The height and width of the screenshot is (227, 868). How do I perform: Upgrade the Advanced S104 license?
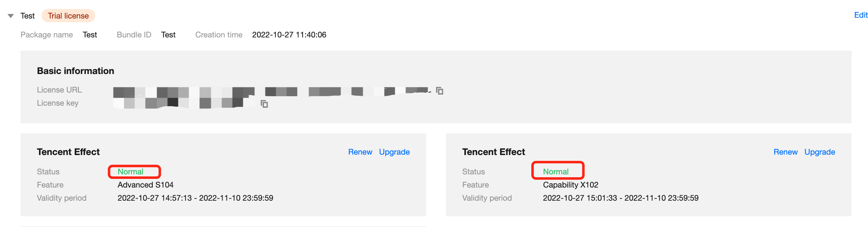394,152
